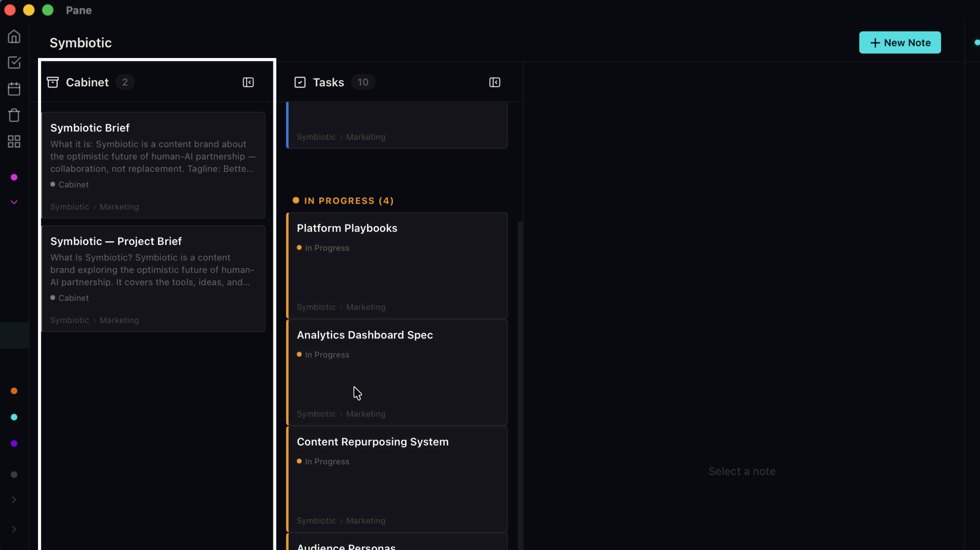Viewport: 980px width, 550px height.
Task: Open the grid dashboard sidebar icon
Action: tap(14, 141)
